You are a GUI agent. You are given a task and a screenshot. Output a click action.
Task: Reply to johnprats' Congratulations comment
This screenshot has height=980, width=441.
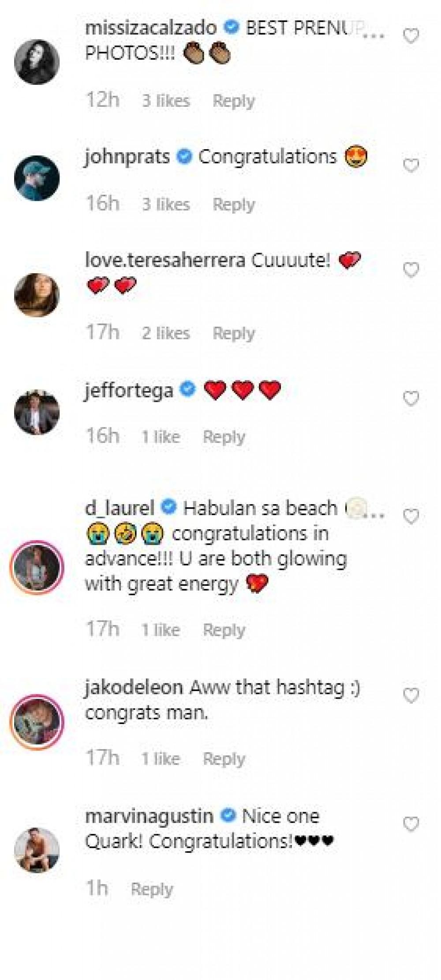click(x=234, y=204)
